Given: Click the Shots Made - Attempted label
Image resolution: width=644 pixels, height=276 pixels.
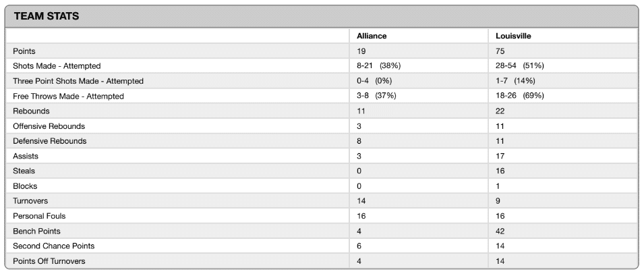Looking at the screenshot, I should [57, 66].
